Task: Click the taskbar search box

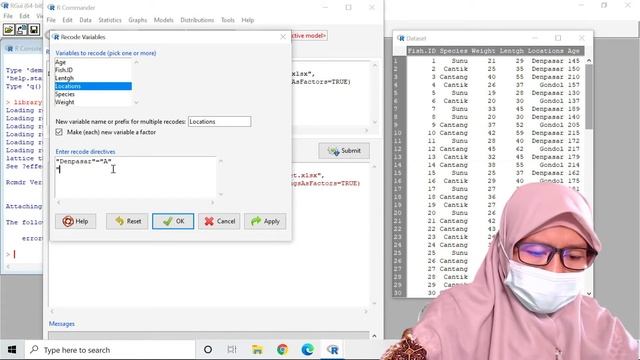Action: 110,350
